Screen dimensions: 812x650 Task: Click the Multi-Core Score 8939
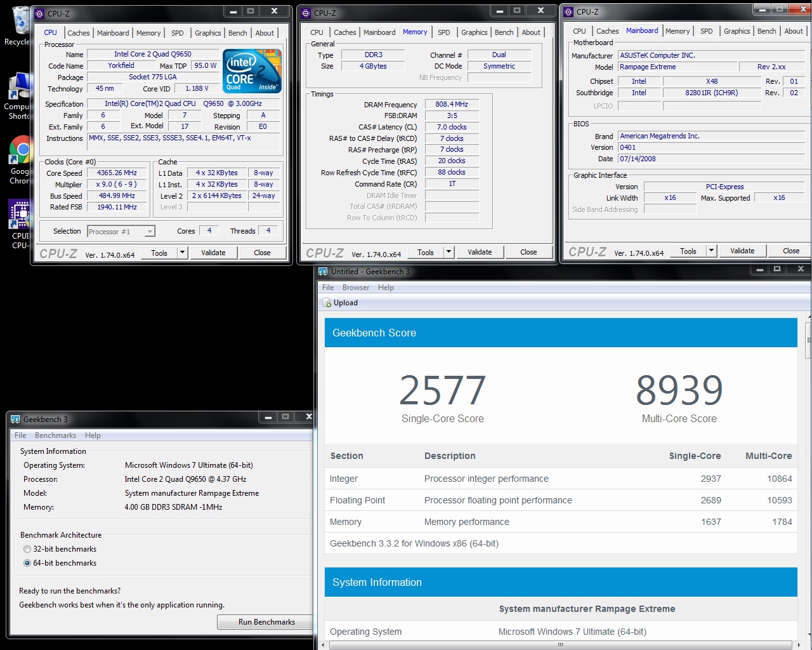coord(679,390)
